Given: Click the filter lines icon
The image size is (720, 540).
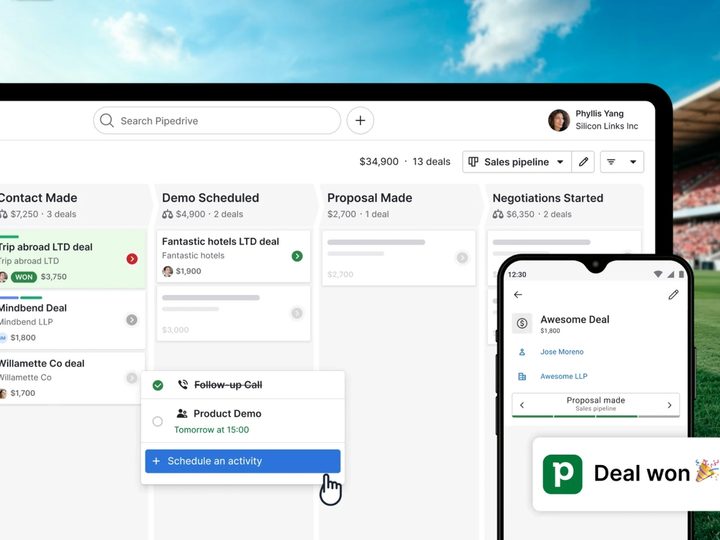Looking at the screenshot, I should [611, 162].
